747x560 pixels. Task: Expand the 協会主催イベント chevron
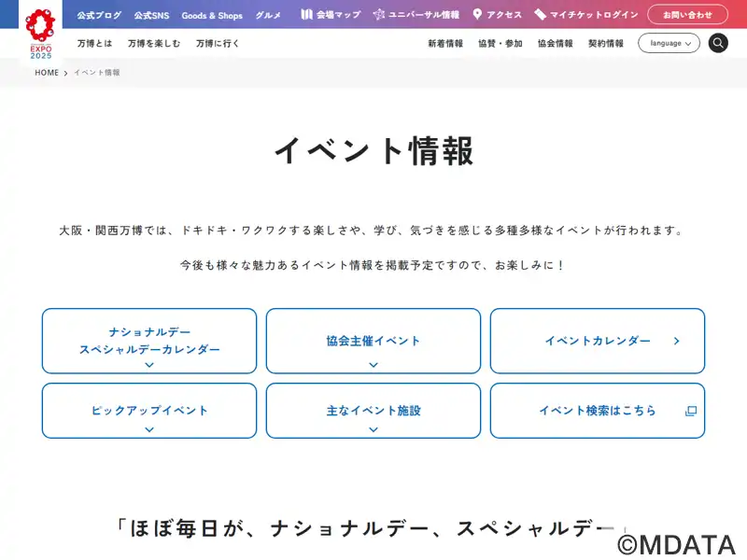coord(373,365)
